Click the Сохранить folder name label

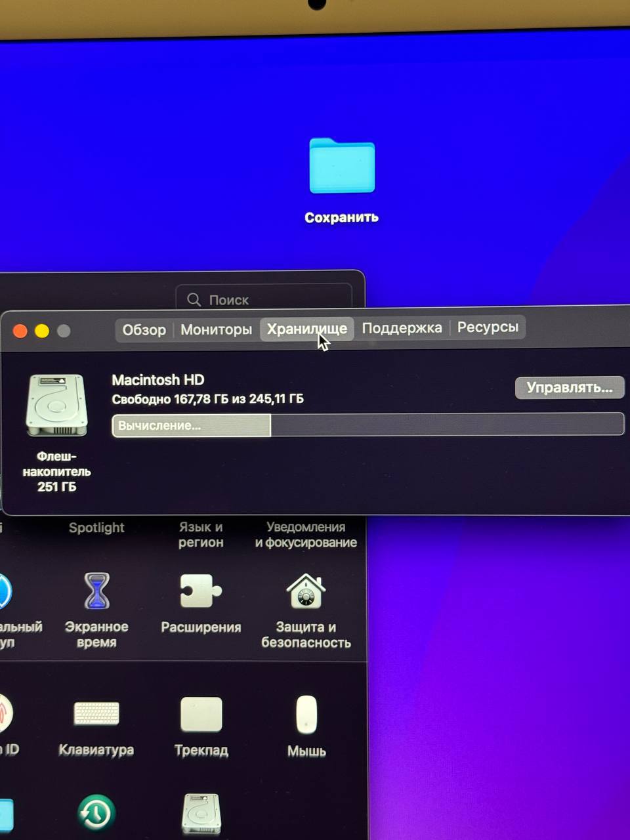click(x=342, y=217)
